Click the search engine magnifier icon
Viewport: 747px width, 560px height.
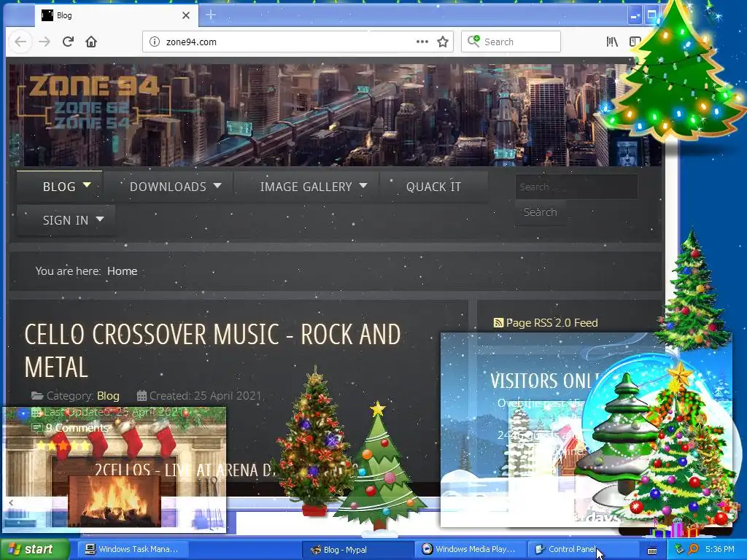coord(473,42)
